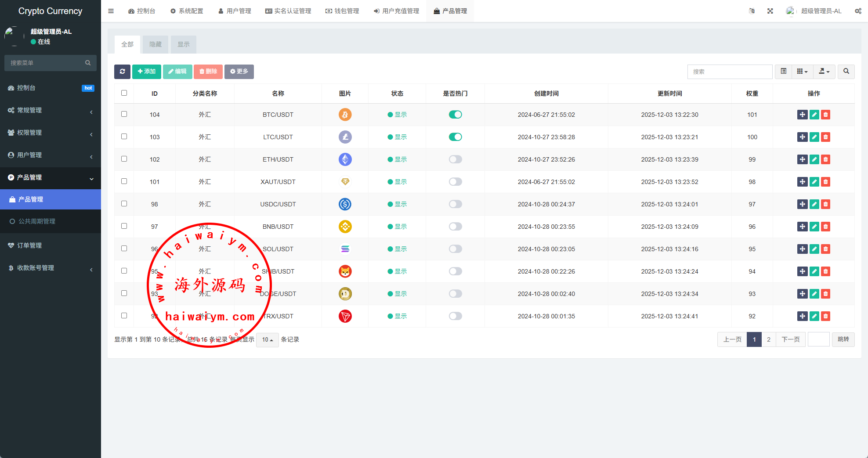
Task: Switch to the 隐藏 tab
Action: point(156,44)
